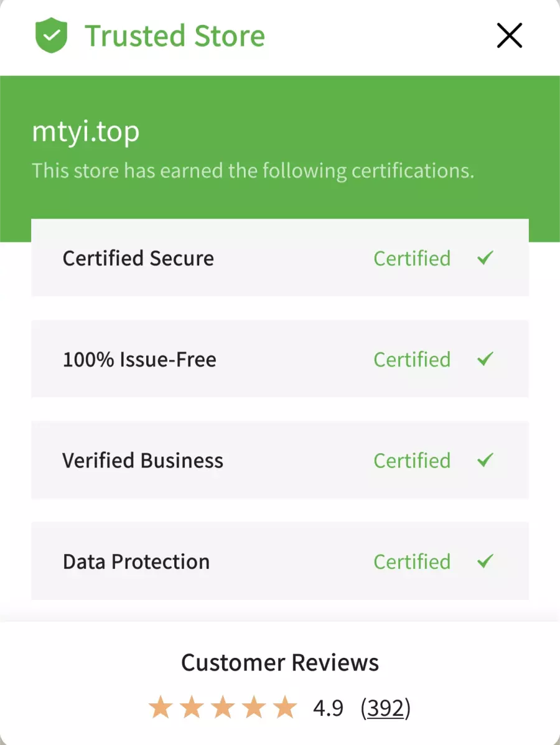Close the Trusted Store popup
Image resolution: width=560 pixels, height=745 pixels.
(x=509, y=35)
